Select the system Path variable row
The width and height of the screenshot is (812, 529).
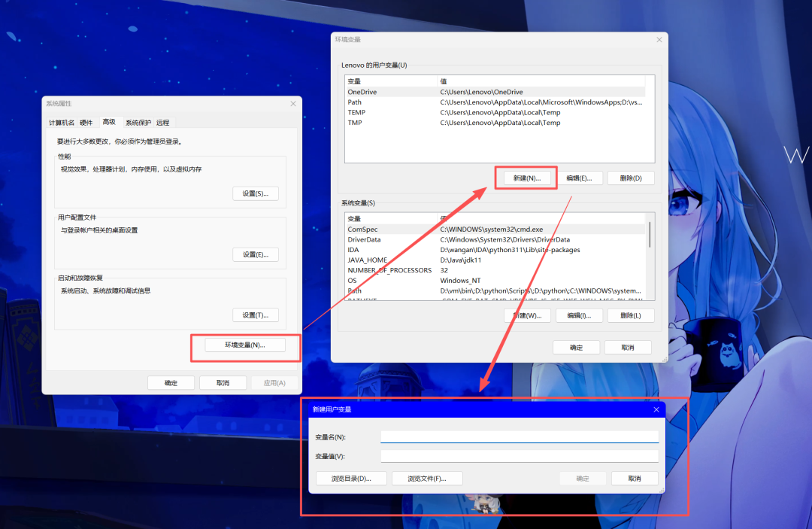pyautogui.click(x=495, y=290)
